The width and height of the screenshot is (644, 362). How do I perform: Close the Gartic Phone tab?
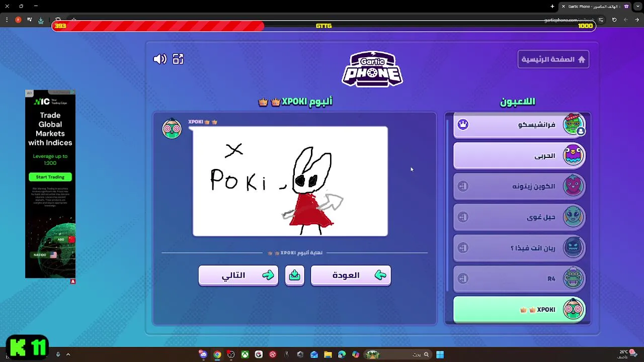click(563, 7)
